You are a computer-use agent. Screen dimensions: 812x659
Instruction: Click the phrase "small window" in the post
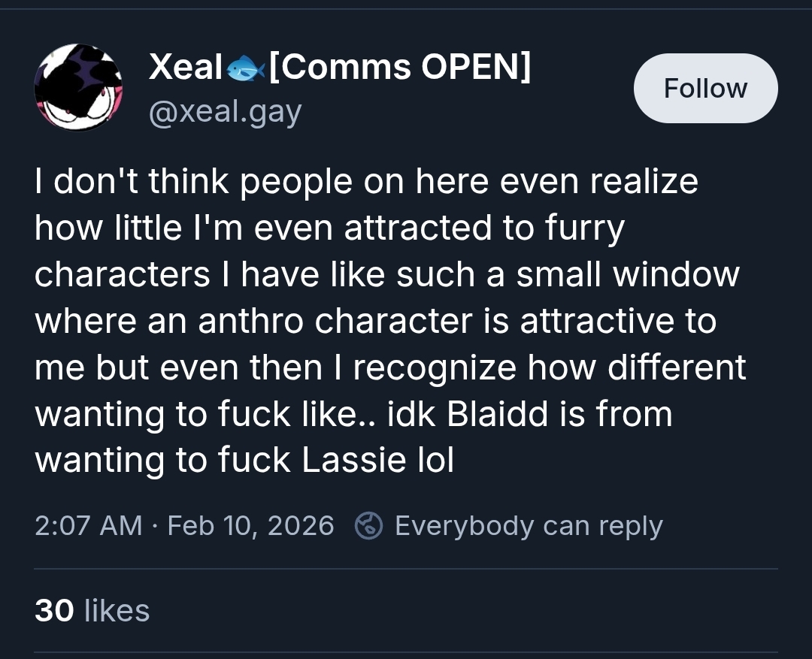coord(627,274)
